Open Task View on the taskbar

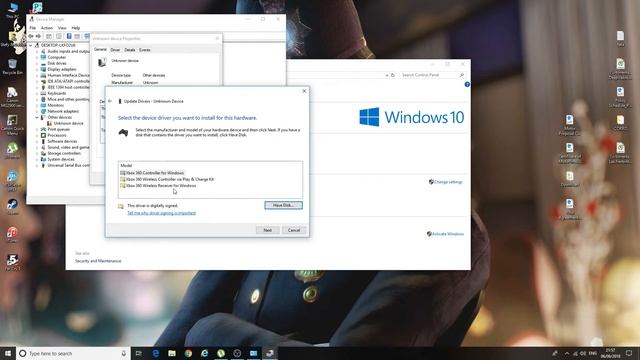tap(139, 353)
